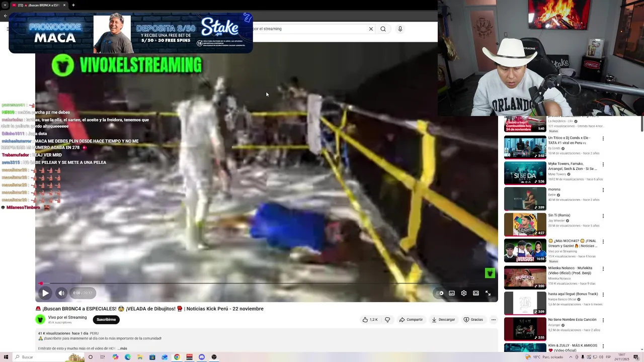This screenshot has height=362, width=644.
Task: Click the Stake MACA promo banner
Action: pos(131,33)
